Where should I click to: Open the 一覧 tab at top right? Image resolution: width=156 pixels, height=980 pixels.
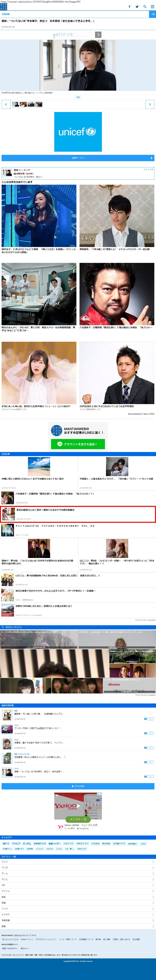coord(152,14)
